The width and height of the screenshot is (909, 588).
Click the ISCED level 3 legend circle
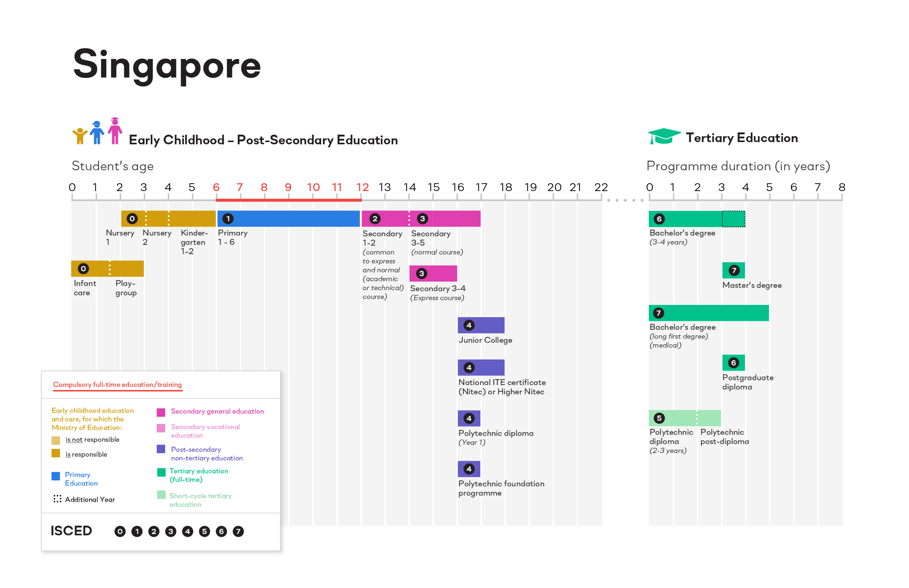pyautogui.click(x=171, y=532)
